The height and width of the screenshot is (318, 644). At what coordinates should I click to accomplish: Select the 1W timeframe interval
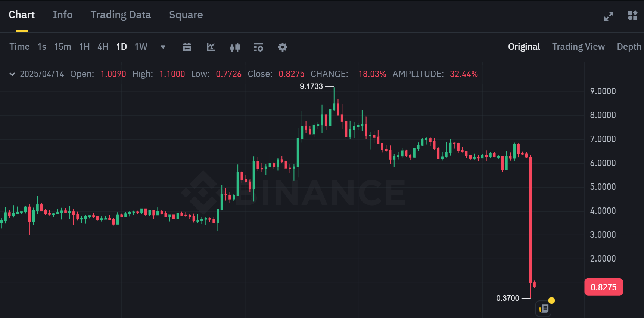[x=141, y=47]
